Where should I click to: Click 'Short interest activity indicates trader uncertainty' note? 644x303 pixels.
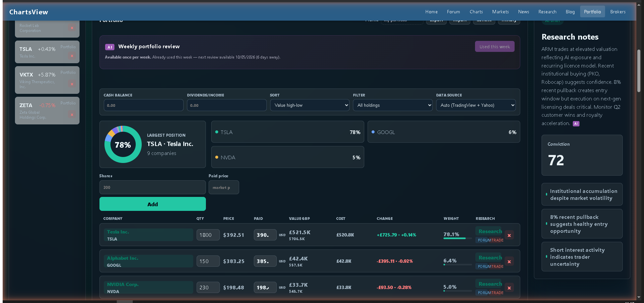582,257
